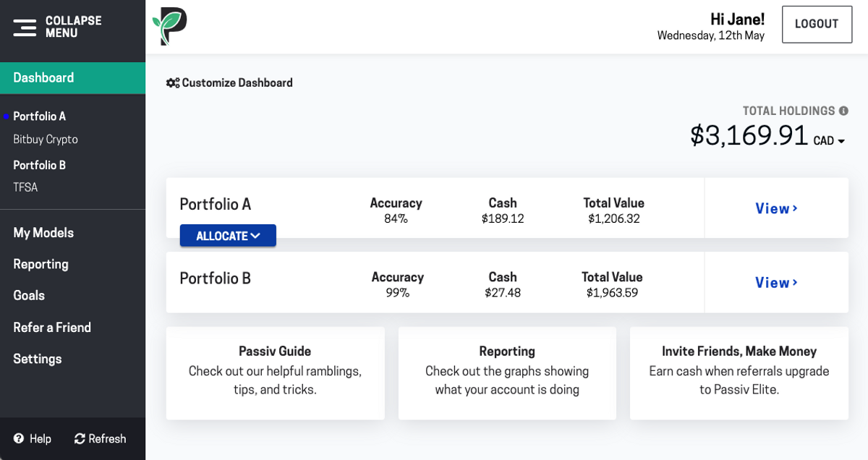The width and height of the screenshot is (868, 460).
Task: Open Refer a Friend
Action: point(51,327)
